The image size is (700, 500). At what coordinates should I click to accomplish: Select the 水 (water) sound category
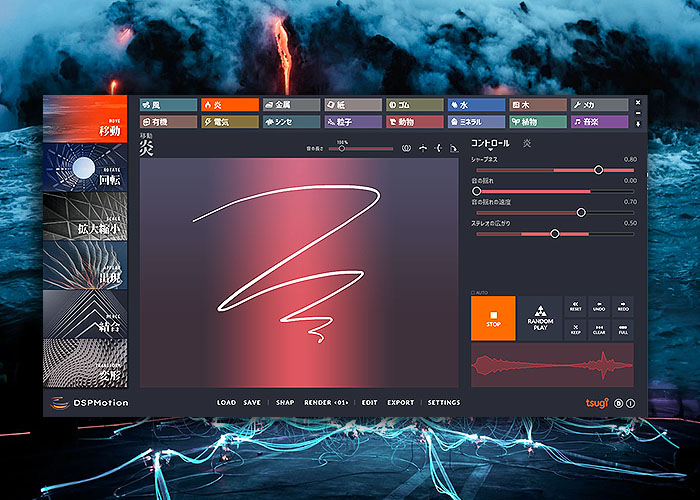click(x=476, y=104)
